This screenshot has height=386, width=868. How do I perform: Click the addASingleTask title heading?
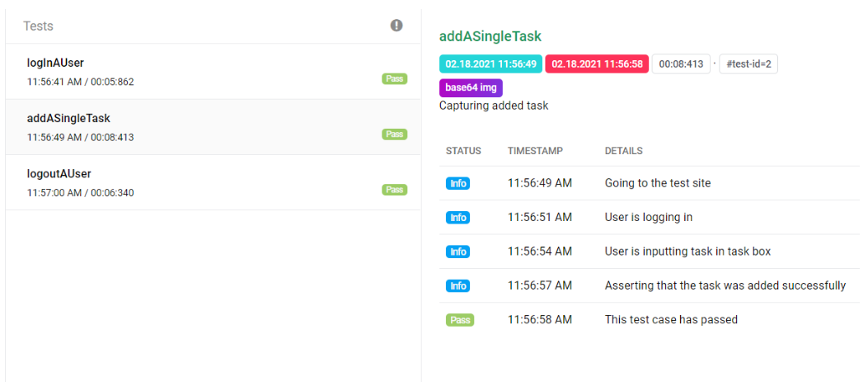[x=490, y=36]
